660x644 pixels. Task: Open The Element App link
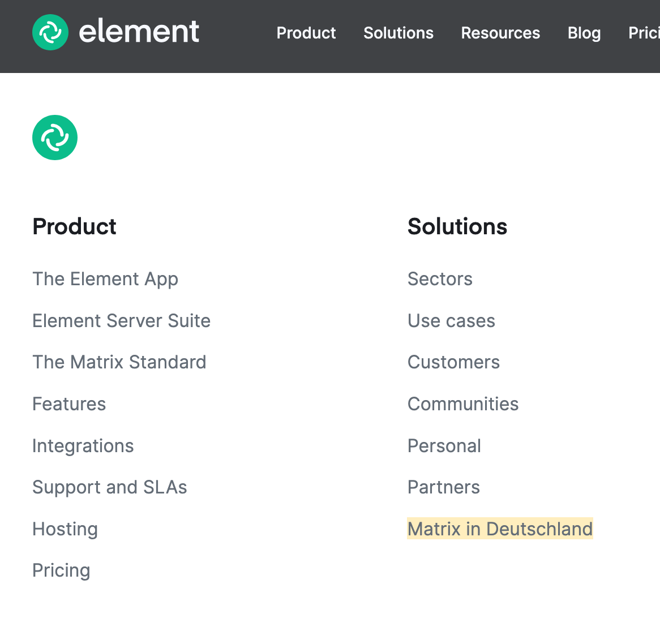[x=105, y=279]
